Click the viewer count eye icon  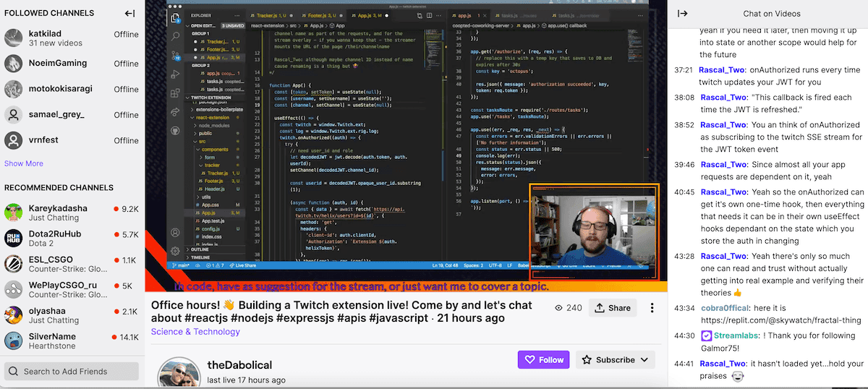click(559, 308)
